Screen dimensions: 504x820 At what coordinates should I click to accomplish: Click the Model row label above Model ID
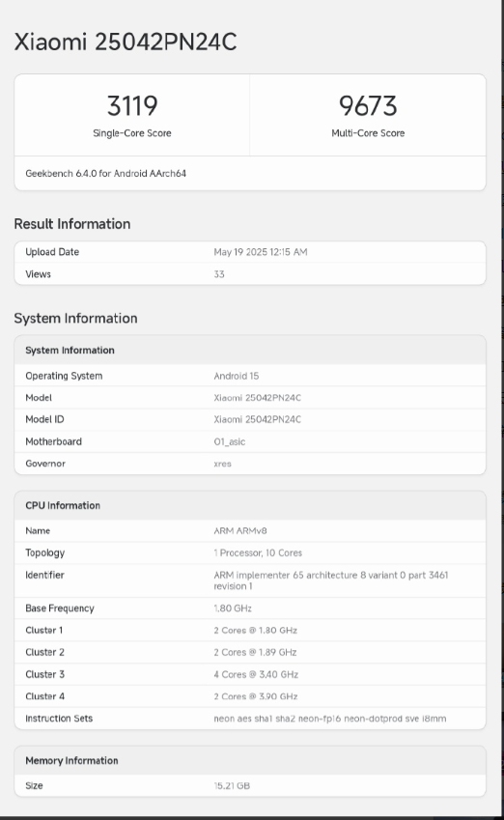pos(39,398)
